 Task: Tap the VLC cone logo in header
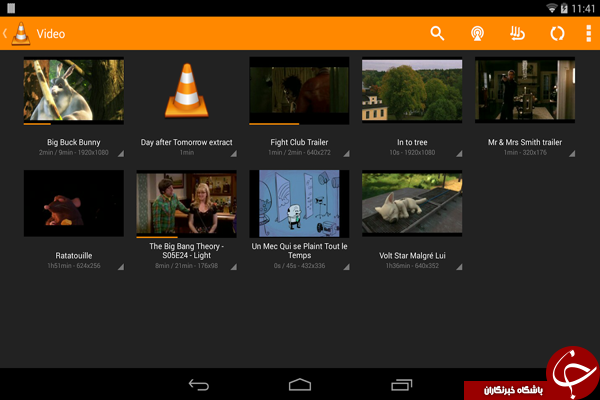point(21,34)
